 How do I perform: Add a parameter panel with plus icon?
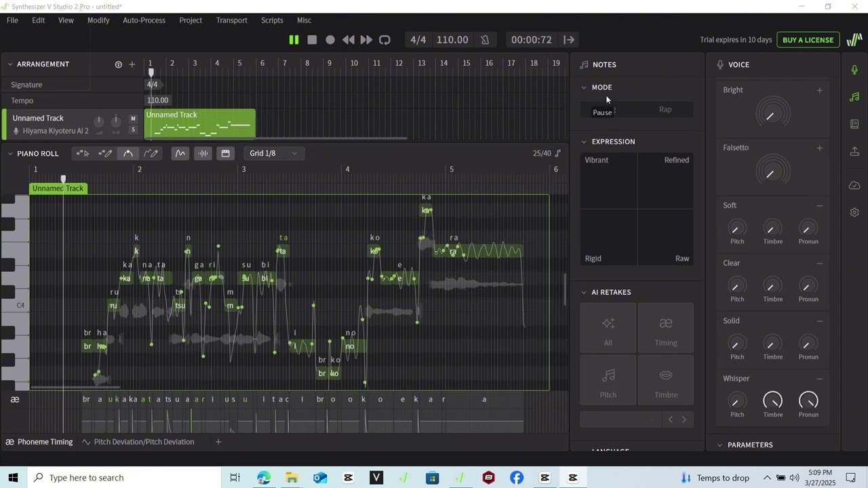(218, 442)
